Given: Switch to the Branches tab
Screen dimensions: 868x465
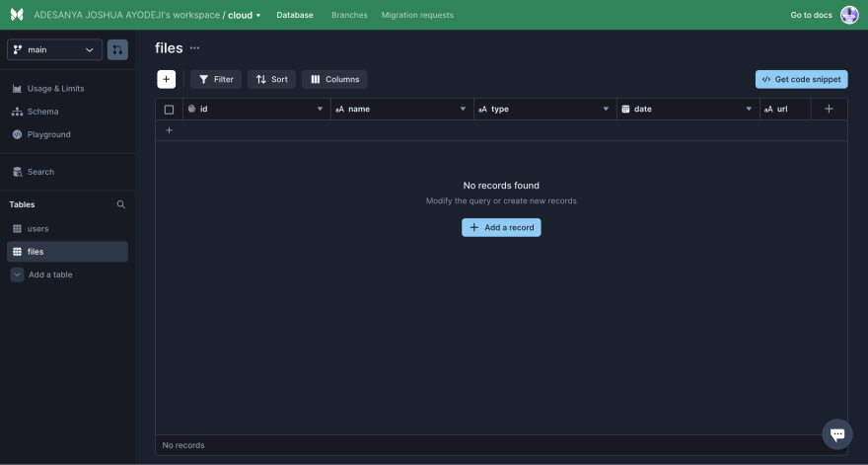Looking at the screenshot, I should (x=349, y=15).
